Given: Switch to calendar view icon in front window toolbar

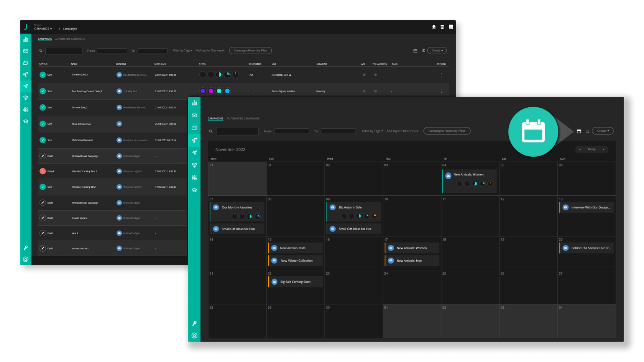Looking at the screenshot, I should tap(579, 131).
